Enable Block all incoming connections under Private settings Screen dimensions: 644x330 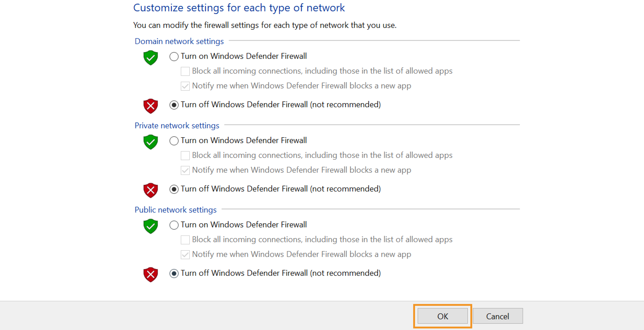pos(185,155)
